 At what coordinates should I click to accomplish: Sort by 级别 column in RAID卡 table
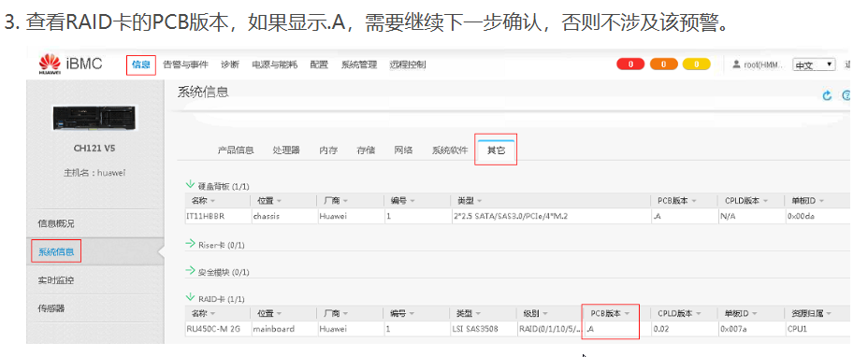[x=536, y=313]
